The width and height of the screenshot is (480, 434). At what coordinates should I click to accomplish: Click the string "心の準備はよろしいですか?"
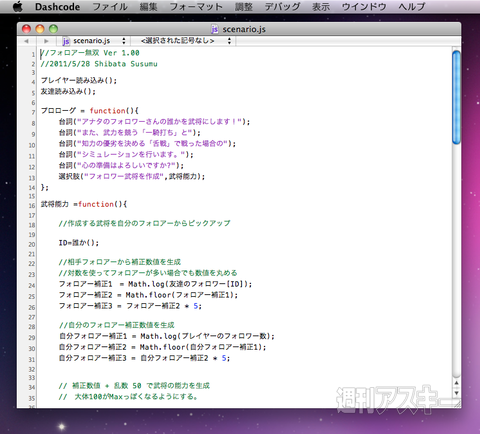click(127, 165)
